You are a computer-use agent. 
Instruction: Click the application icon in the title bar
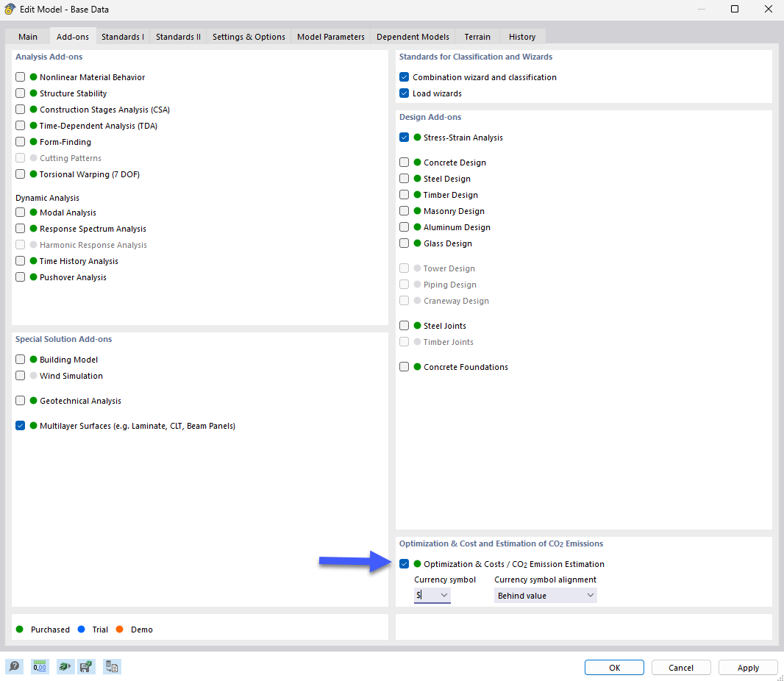[10, 9]
